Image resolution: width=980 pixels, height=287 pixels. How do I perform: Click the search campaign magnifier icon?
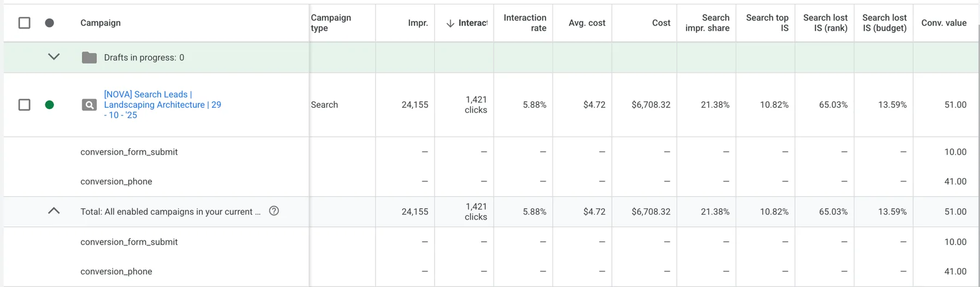pyautogui.click(x=89, y=105)
